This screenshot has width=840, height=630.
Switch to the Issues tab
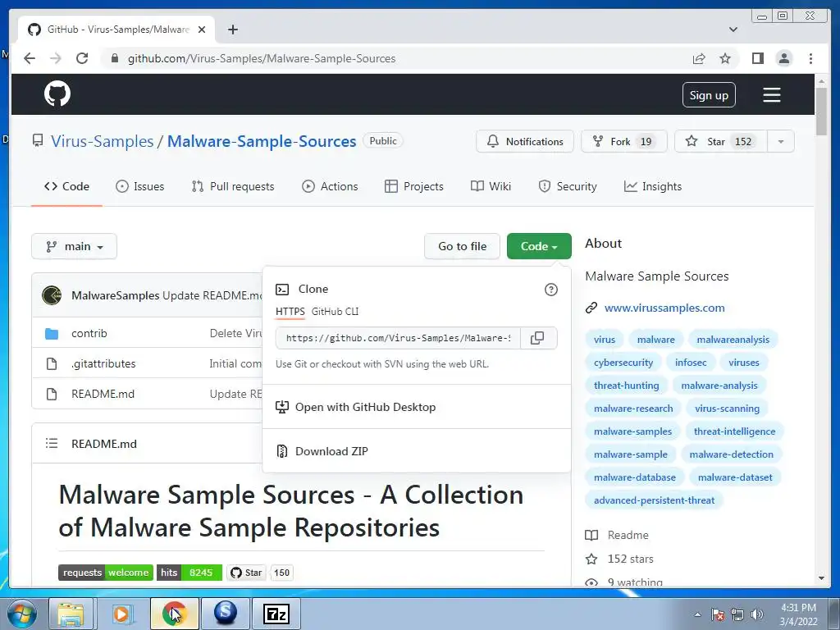pyautogui.click(x=140, y=186)
